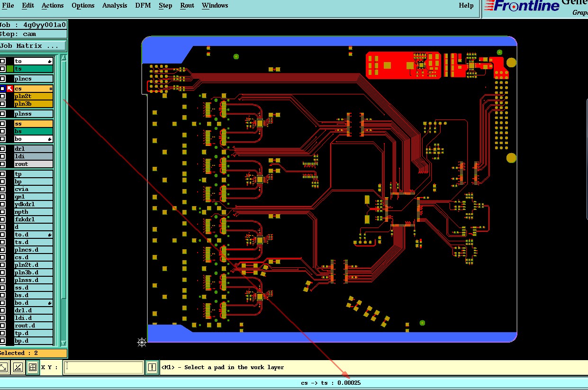Image resolution: width=588 pixels, height=390 pixels.
Task: Open the Actions menu
Action: point(53,6)
